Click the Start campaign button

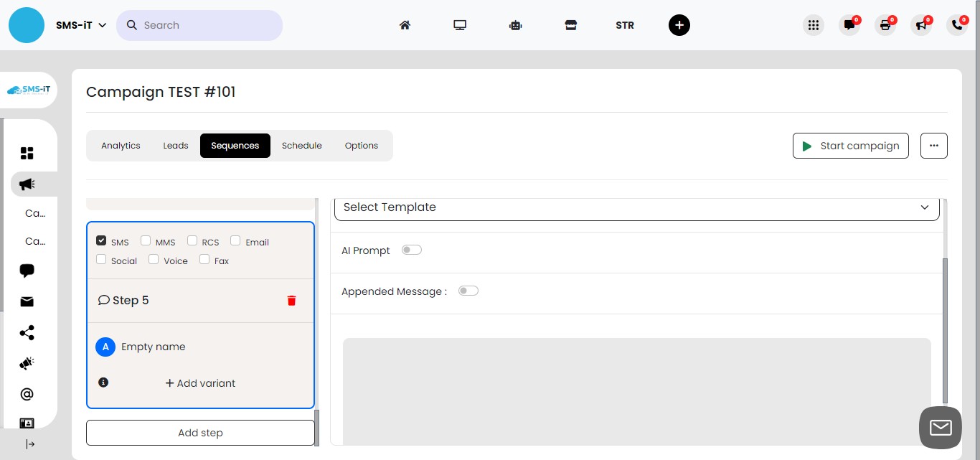(851, 146)
